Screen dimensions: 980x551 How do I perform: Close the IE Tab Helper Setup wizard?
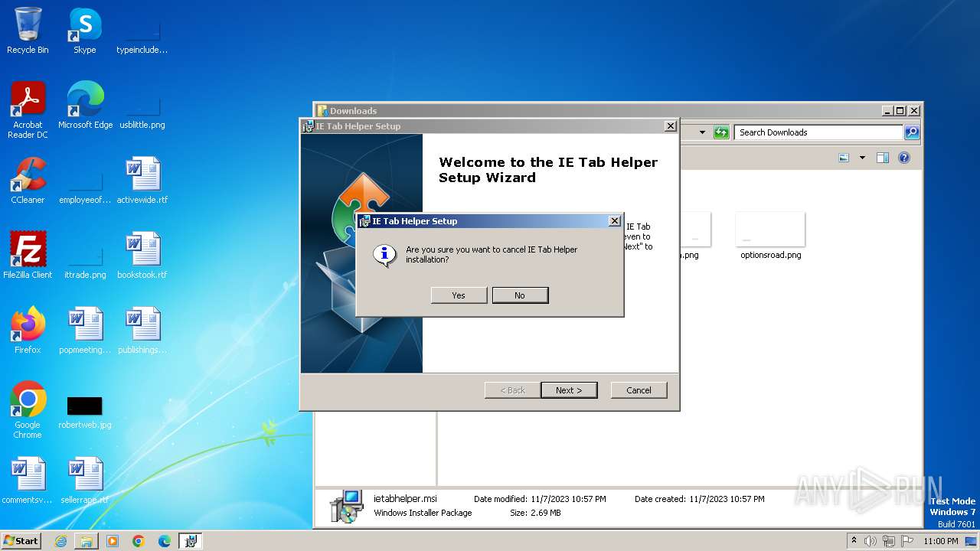click(x=671, y=126)
